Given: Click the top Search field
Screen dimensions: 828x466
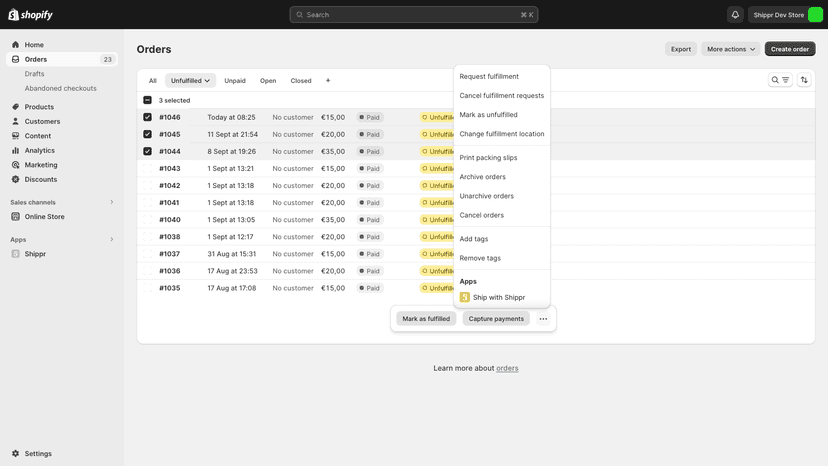Looking at the screenshot, I should [x=413, y=15].
